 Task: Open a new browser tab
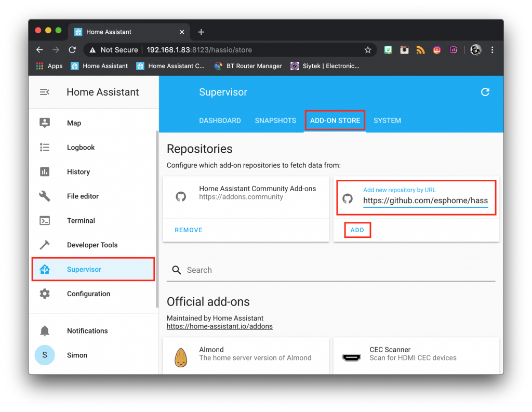click(201, 32)
